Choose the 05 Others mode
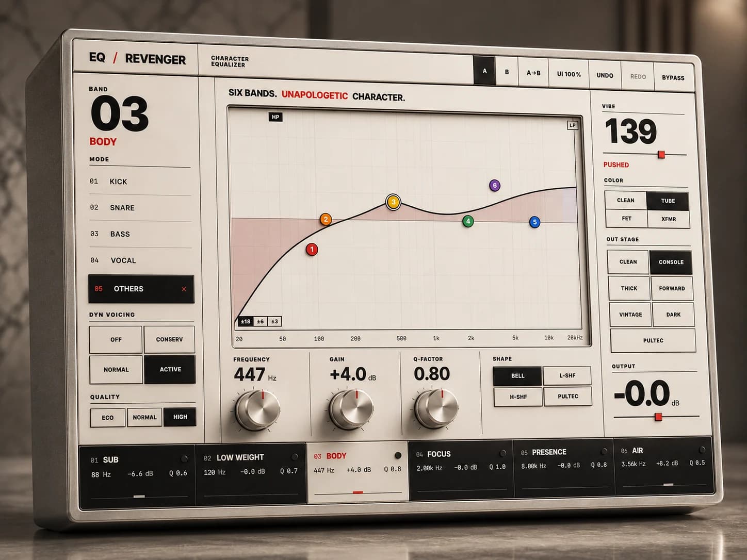 click(x=141, y=289)
